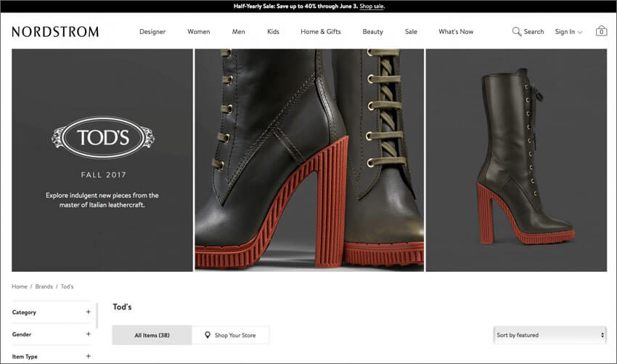
Task: Open the Kids menu
Action: pos(273,32)
